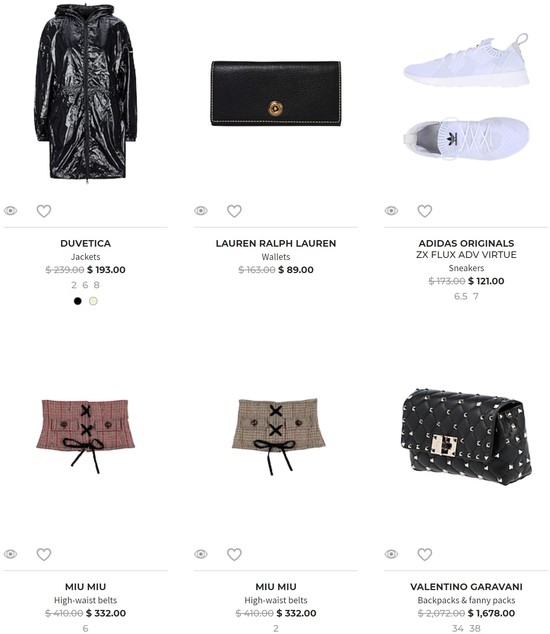This screenshot has width=550, height=634.
Task: Open the black Ralph Lauren wallet image
Action: point(276,93)
